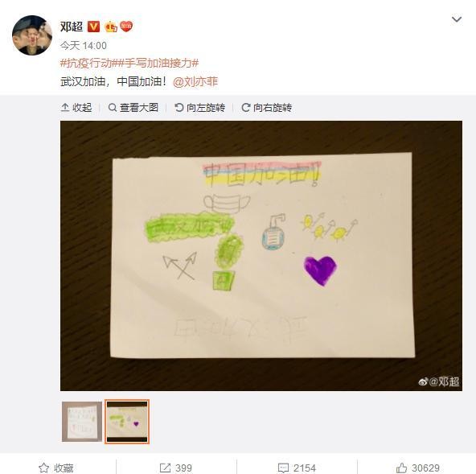Image resolution: width=476 pixels, height=474 pixels.
Task: Open the #抗疫行动# hashtag
Action: point(86,64)
